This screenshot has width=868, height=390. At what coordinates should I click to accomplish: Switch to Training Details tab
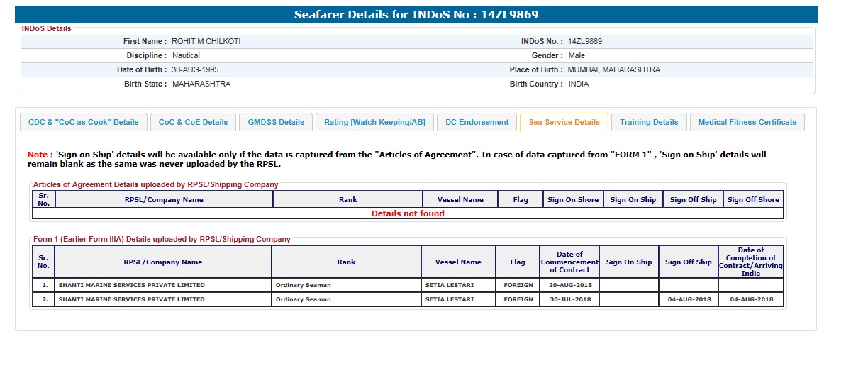649,122
